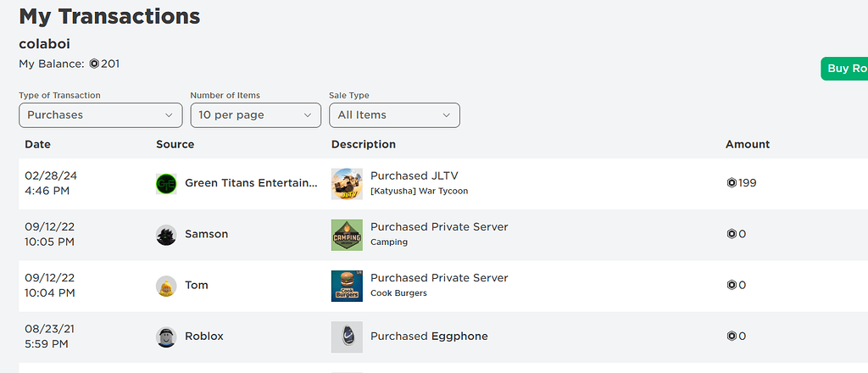Image resolution: width=868 pixels, height=373 pixels.
Task: Click the 0 amount in the Roblox row
Action: coord(743,336)
